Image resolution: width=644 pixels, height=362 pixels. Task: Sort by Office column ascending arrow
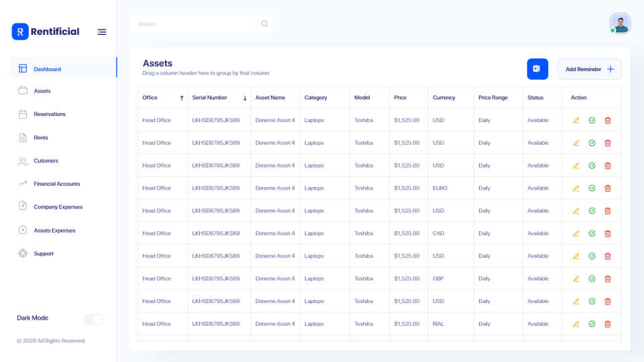click(182, 98)
